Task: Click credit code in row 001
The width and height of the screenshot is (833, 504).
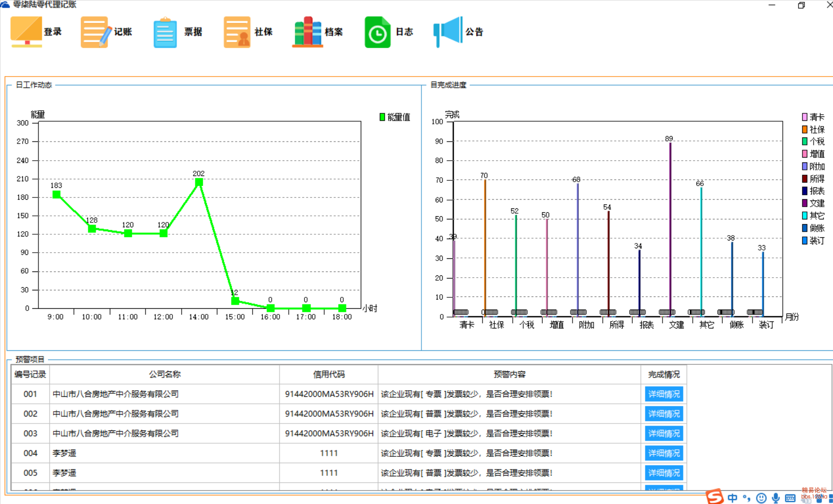Action: click(329, 394)
